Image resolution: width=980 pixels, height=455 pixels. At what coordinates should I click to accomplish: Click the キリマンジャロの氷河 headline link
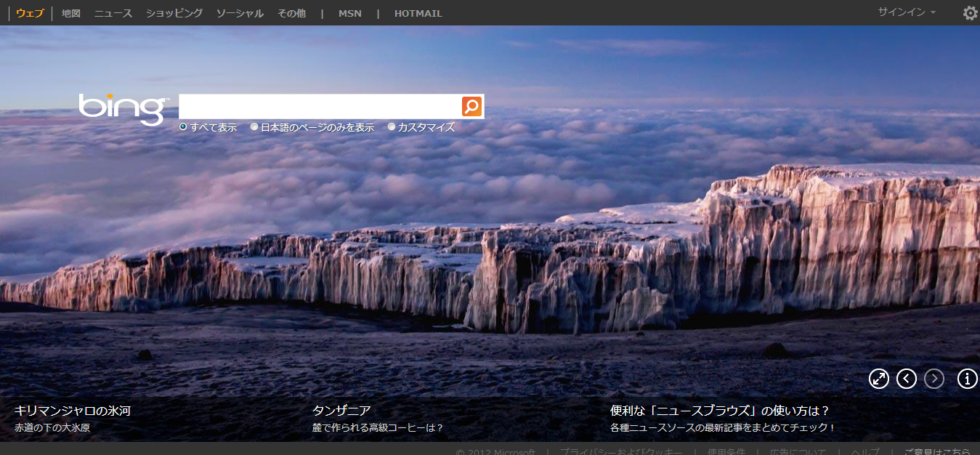[73, 411]
